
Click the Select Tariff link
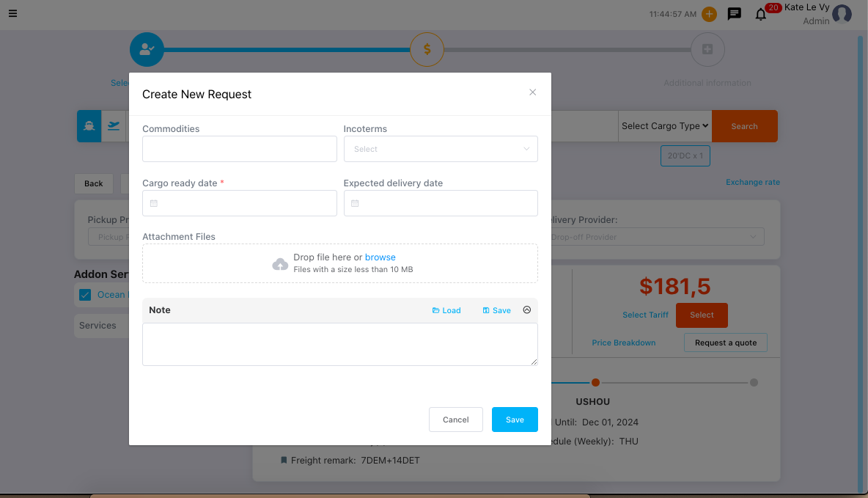[645, 315]
